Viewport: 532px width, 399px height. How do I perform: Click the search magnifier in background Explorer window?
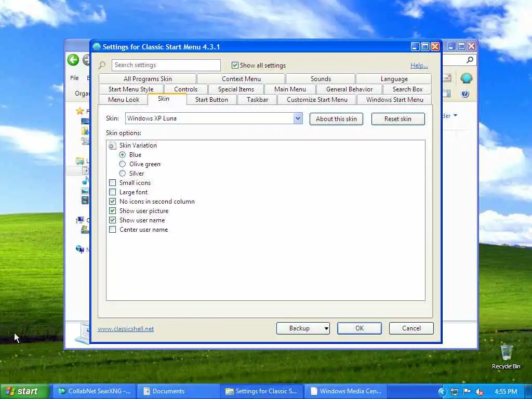tap(470, 60)
